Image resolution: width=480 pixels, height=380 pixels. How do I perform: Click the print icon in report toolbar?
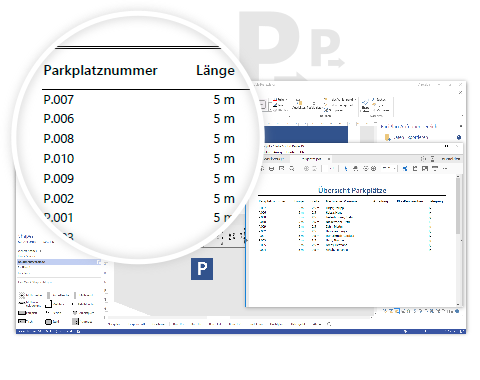pyautogui.click(x=271, y=169)
